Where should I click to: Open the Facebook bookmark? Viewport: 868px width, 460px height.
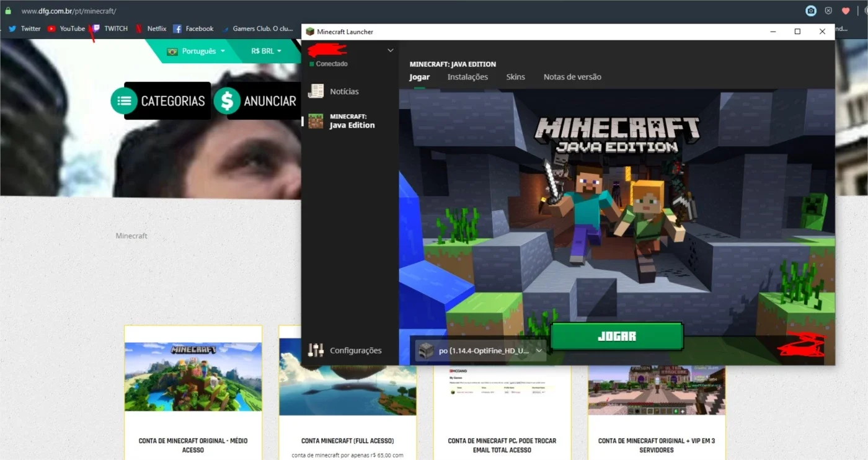tap(193, 29)
